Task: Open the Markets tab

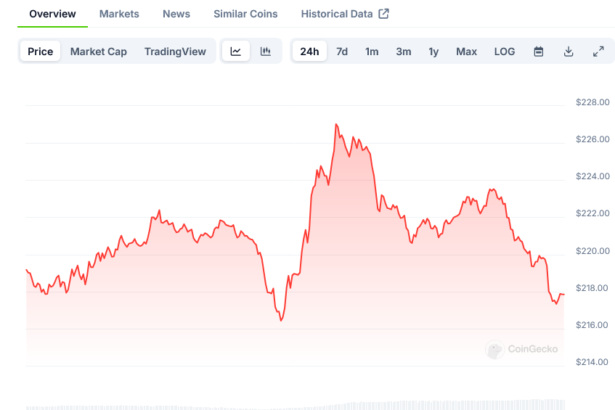Action: point(119,14)
